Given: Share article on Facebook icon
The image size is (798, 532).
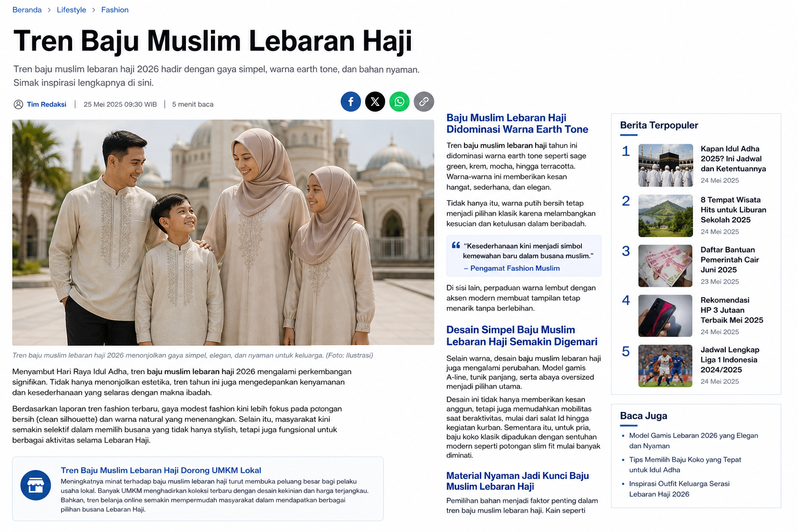Looking at the screenshot, I should [351, 101].
